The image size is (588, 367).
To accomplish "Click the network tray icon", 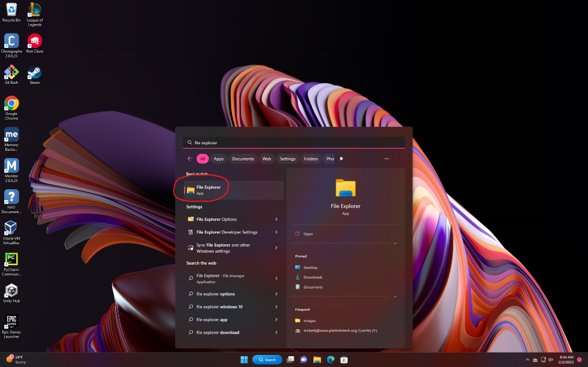I will 543,360.
